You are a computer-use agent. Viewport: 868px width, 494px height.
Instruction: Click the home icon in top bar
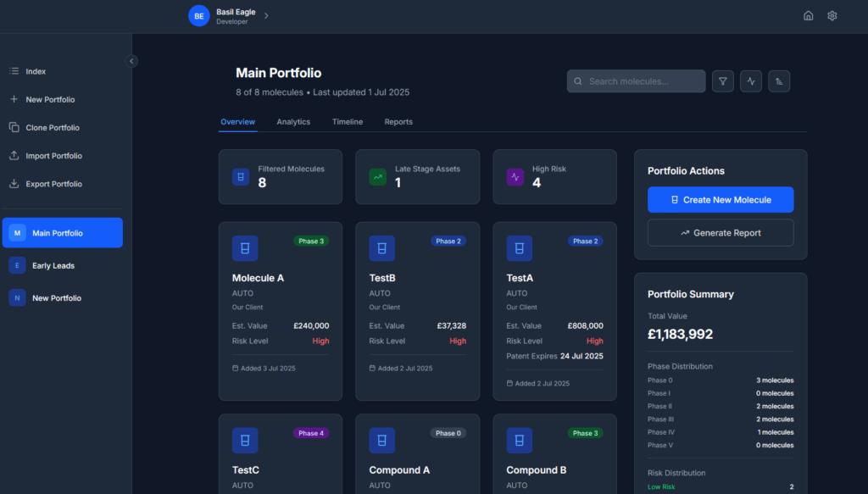pos(808,15)
